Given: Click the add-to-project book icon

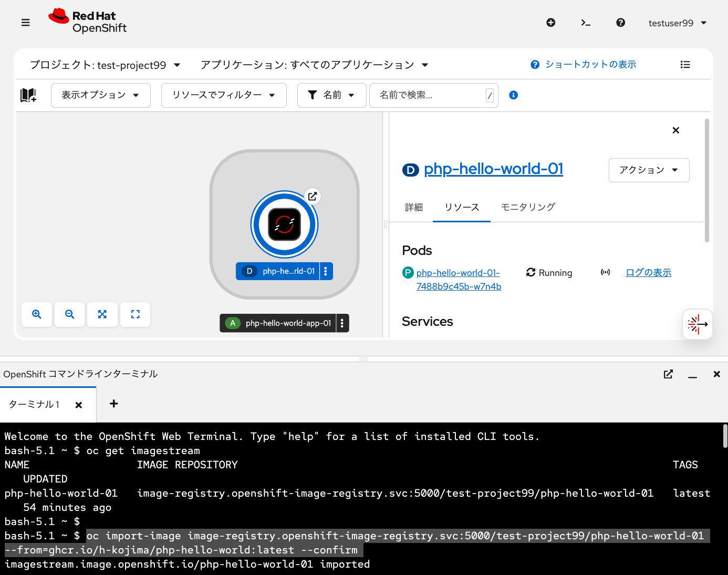Looking at the screenshot, I should [28, 95].
